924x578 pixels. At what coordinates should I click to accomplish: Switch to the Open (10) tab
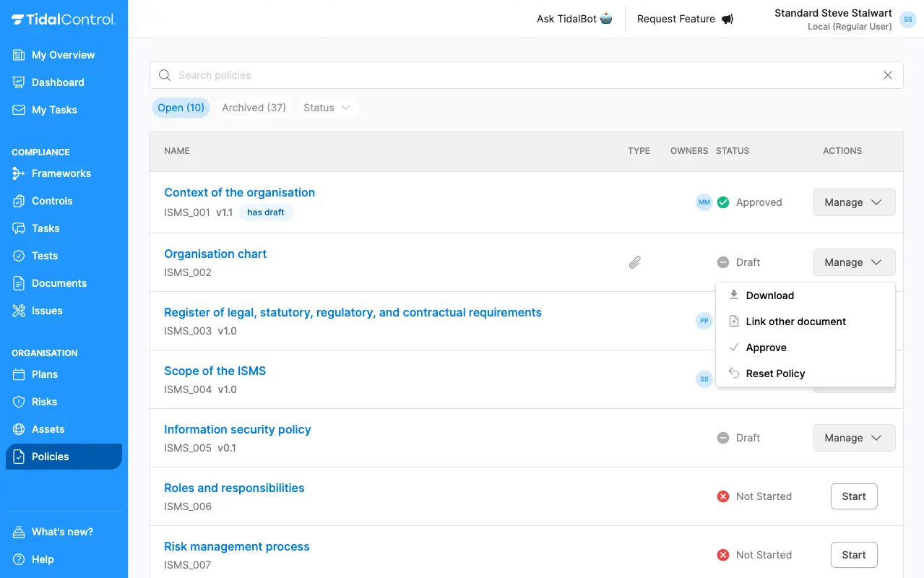point(181,108)
